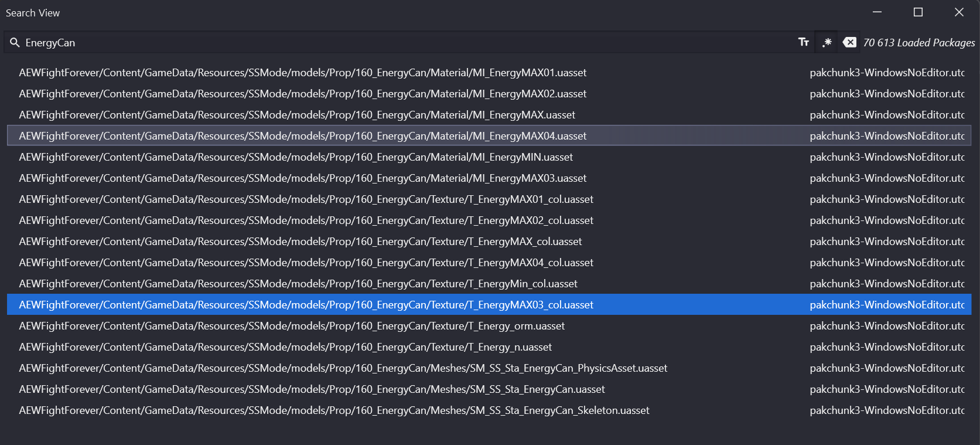Screen dimensions: 980x445
Task: Select SM_SS_Sta_EnergyCan_PhysicsAsset.uasset result
Action: [489, 368]
